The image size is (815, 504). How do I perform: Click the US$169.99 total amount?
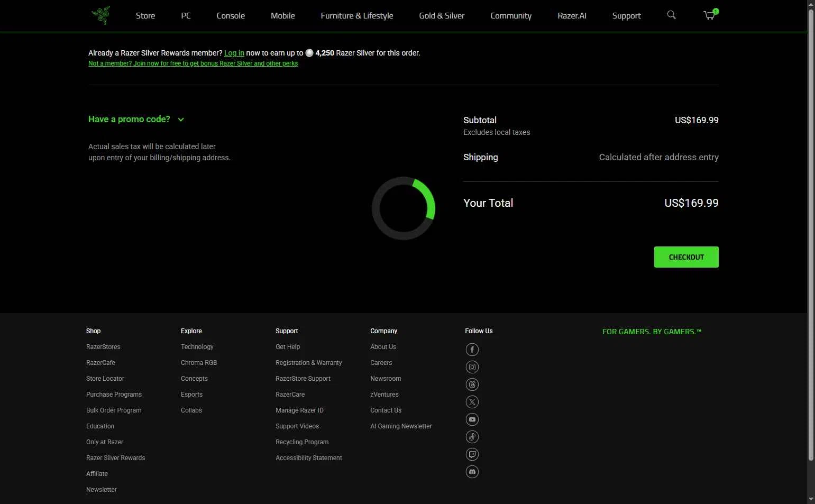click(x=691, y=203)
